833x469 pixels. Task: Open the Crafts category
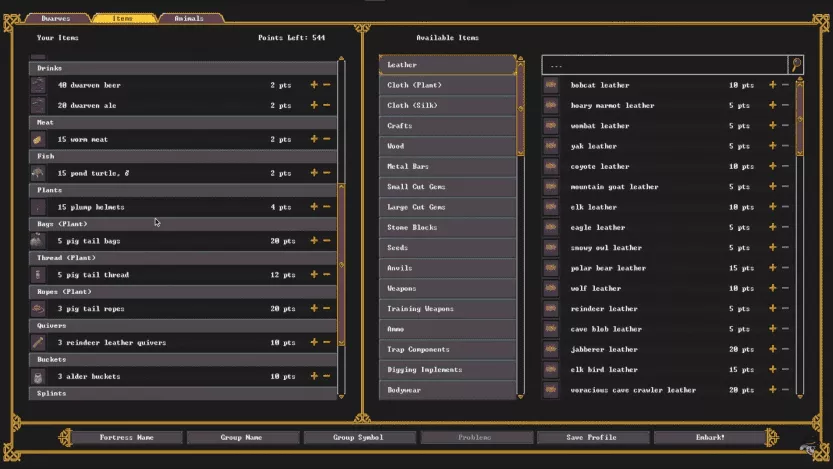[x=447, y=125]
